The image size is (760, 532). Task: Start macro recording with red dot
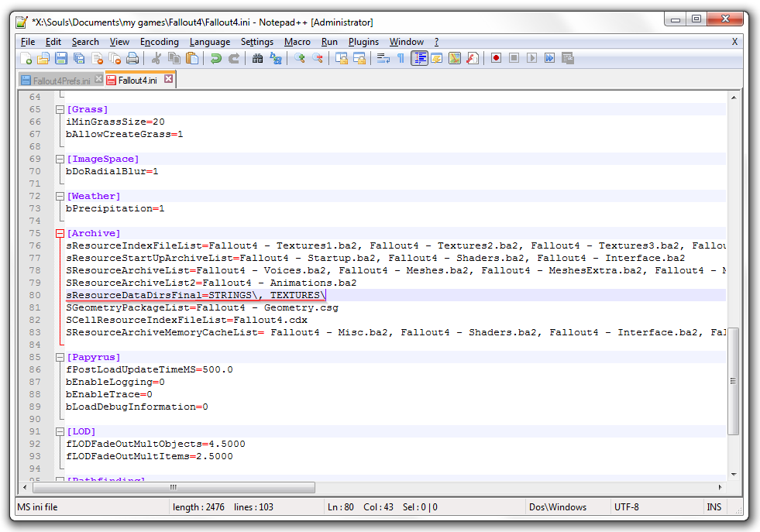pos(496,58)
